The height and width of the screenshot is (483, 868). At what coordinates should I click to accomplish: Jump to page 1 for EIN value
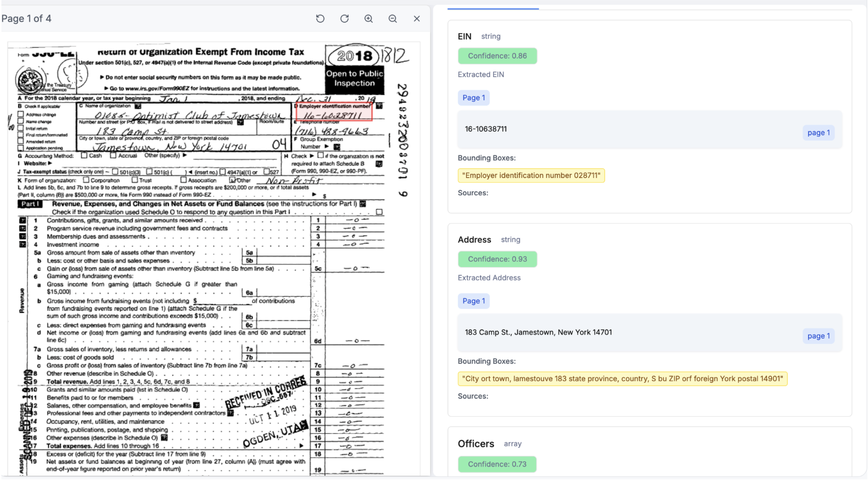[x=818, y=133]
